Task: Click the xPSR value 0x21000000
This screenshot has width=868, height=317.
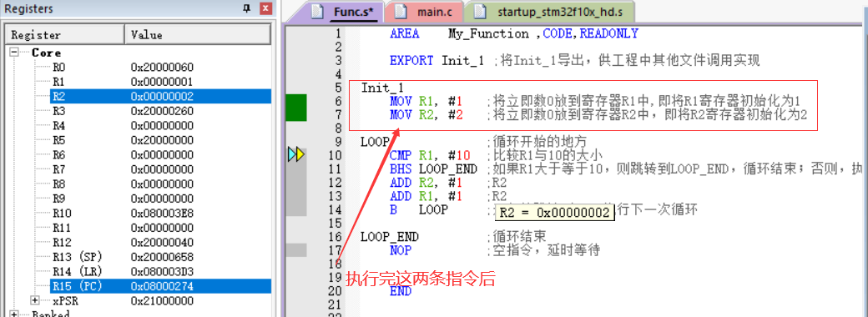Action: pyautogui.click(x=162, y=300)
